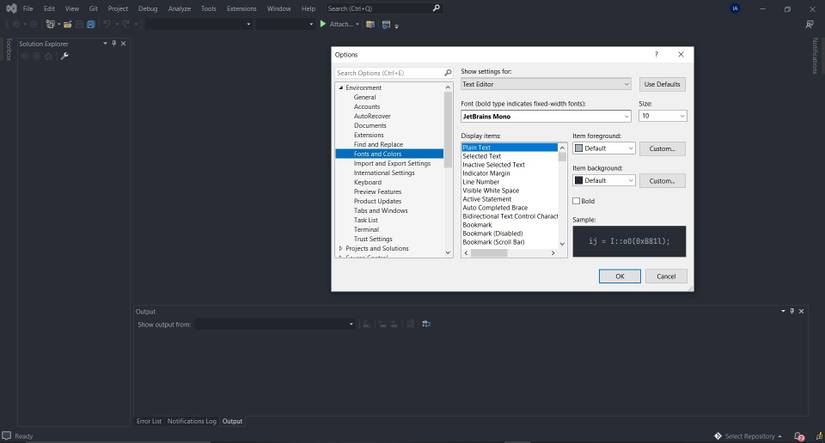825x443 pixels.
Task: Click the Solution Explorer wrench properties icon
Action: [x=65, y=56]
